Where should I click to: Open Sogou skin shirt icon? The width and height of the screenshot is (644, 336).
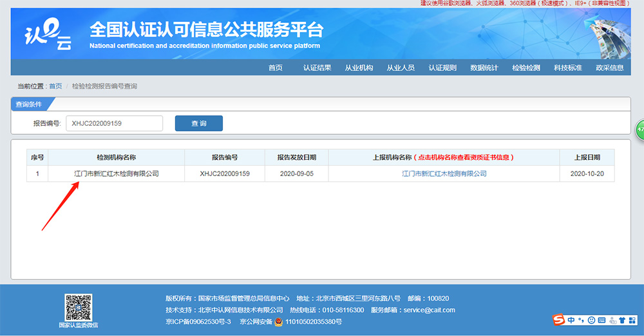[x=623, y=320]
